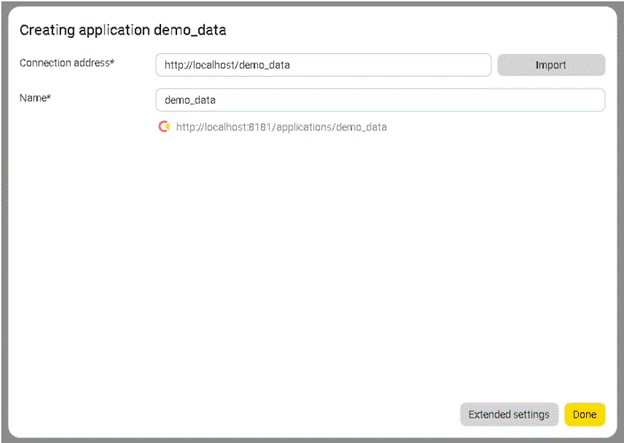Click the "Connection address*" label
624x443 pixels.
tap(66, 64)
